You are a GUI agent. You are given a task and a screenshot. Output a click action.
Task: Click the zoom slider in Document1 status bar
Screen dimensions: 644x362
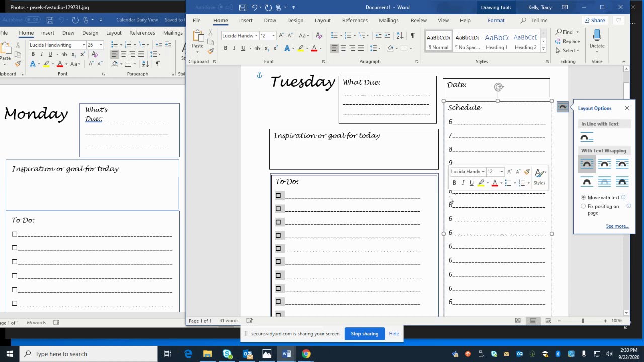pyautogui.click(x=582, y=321)
